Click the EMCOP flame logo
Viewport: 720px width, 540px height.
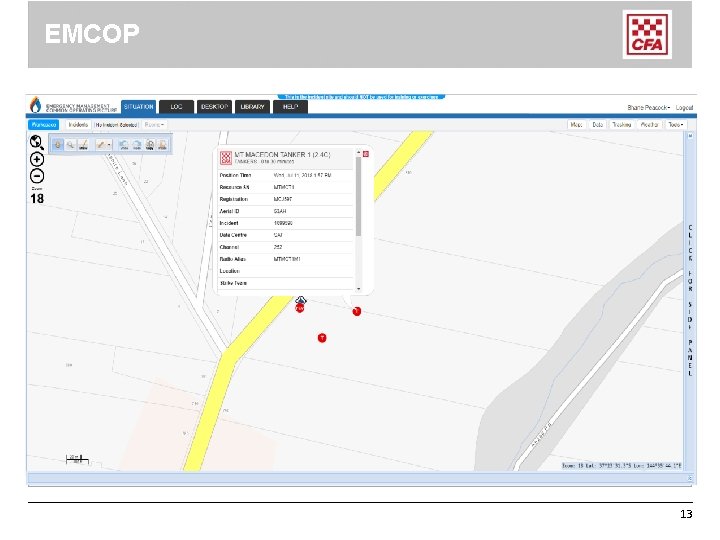[x=35, y=105]
